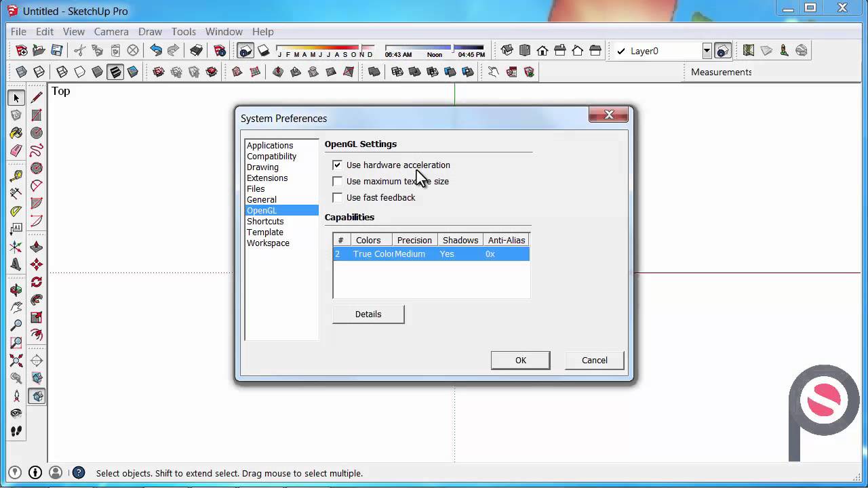The height and width of the screenshot is (488, 868).
Task: Open the Edit menu
Action: (x=45, y=31)
